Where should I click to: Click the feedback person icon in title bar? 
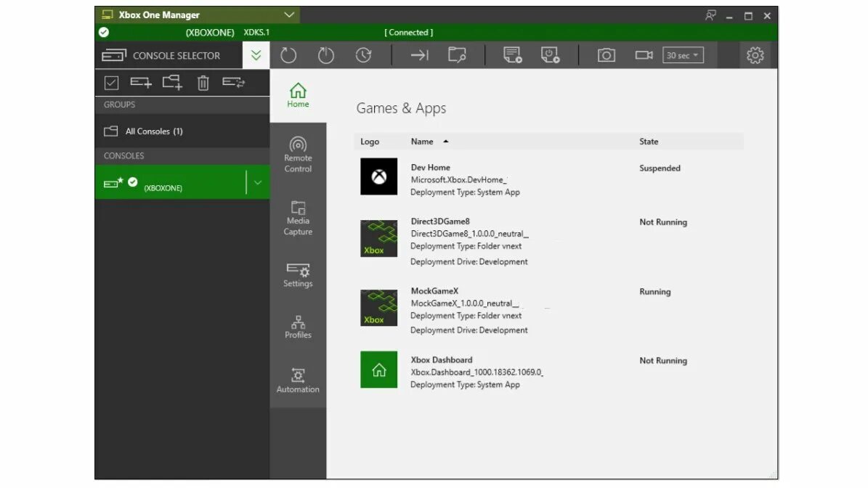pos(711,15)
